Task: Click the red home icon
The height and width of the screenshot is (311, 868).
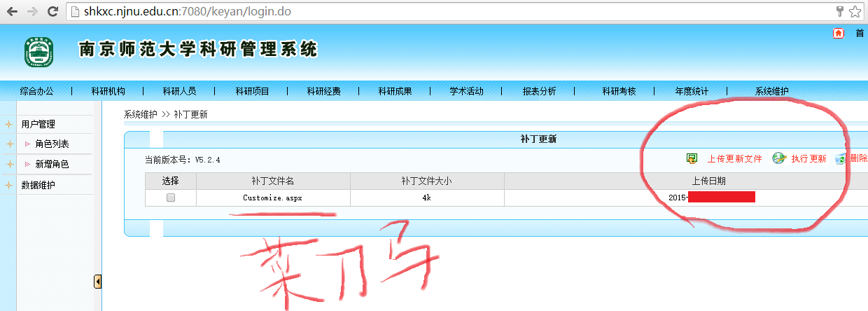Action: pos(838,33)
